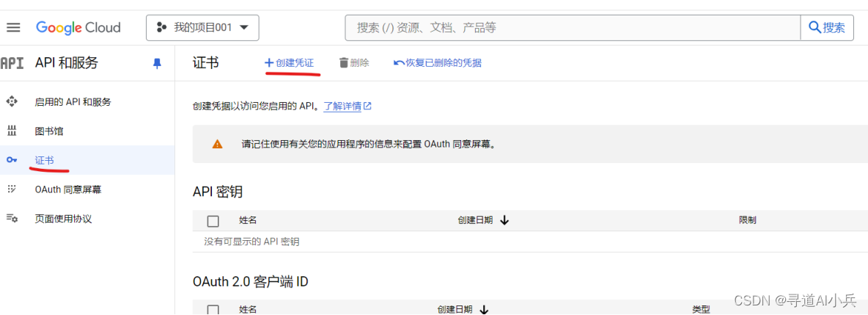The image size is (868, 315).
Task: Click the API logo icon in sidebar header
Action: click(x=12, y=63)
